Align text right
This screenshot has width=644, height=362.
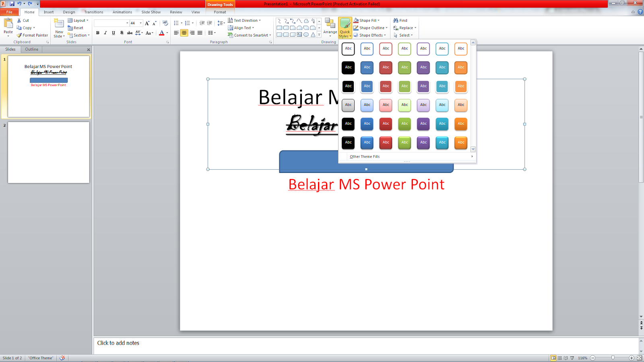coord(192,33)
